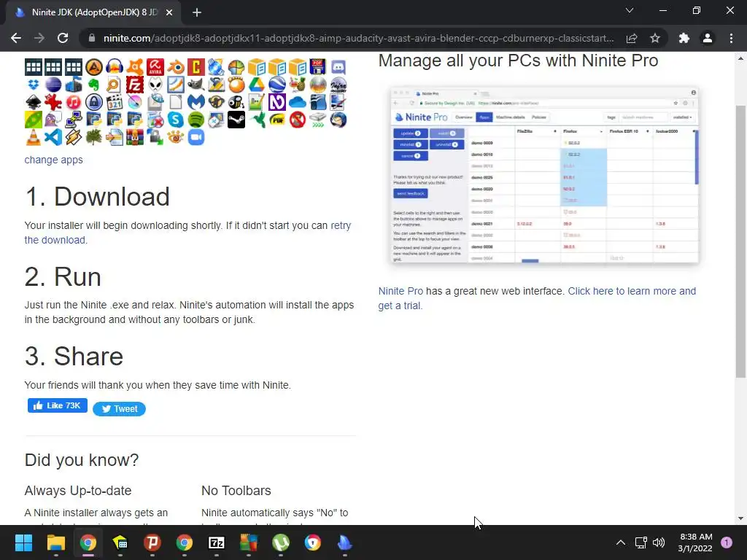Click the WinRAR app icon

coord(134,138)
